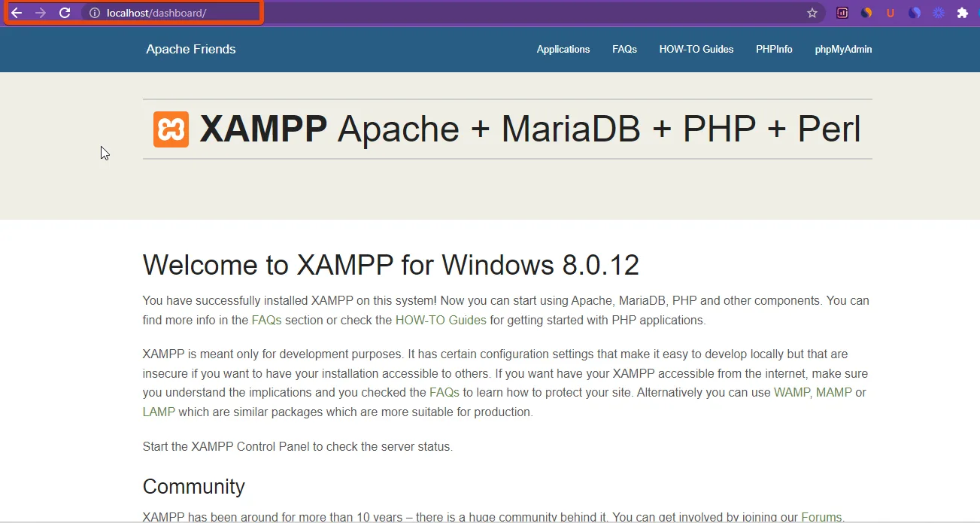The image size is (980, 523).
Task: Open HOW-TO Guides in the top navigation
Action: point(696,49)
